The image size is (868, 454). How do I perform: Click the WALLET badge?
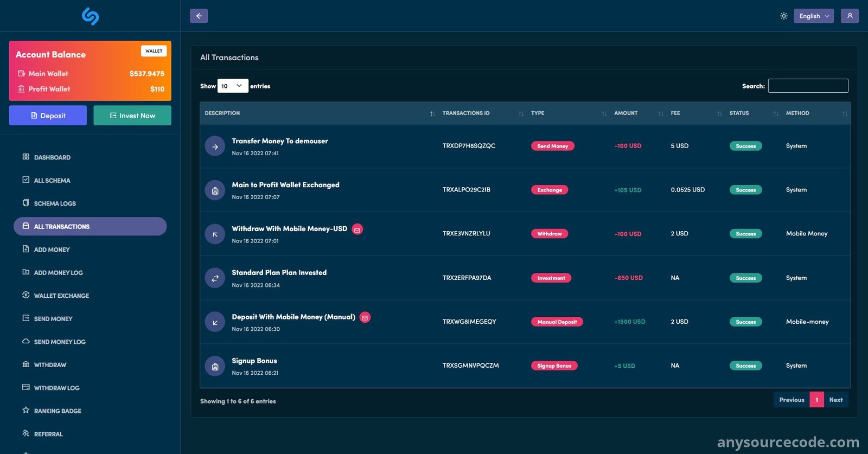tap(154, 51)
